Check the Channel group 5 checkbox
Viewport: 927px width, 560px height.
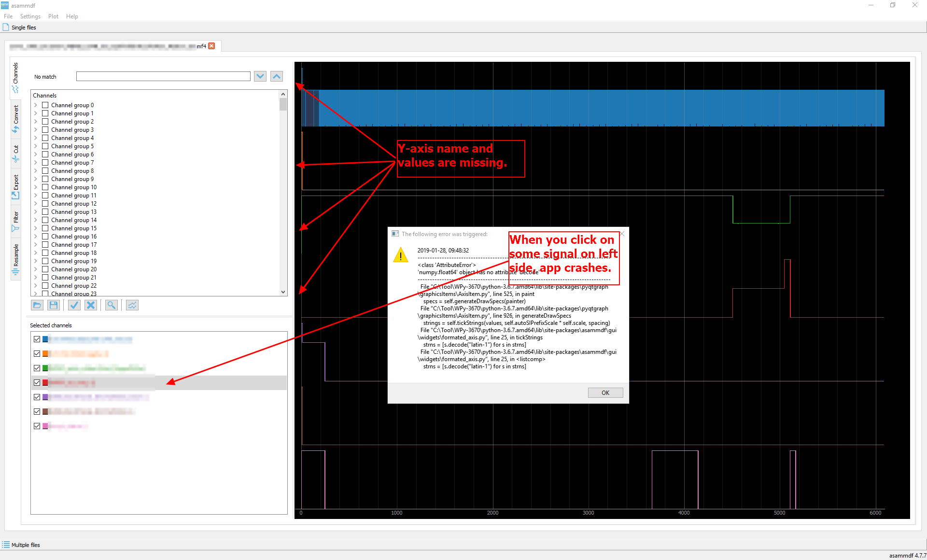pyautogui.click(x=45, y=146)
